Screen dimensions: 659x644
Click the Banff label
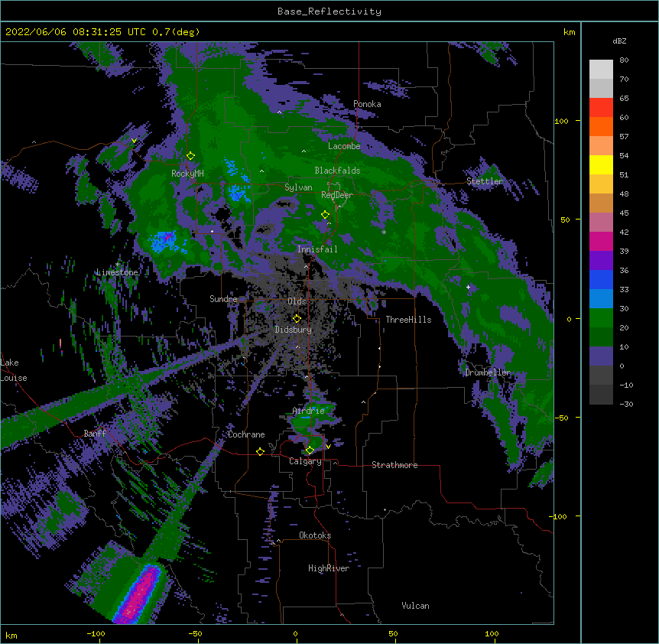point(95,434)
